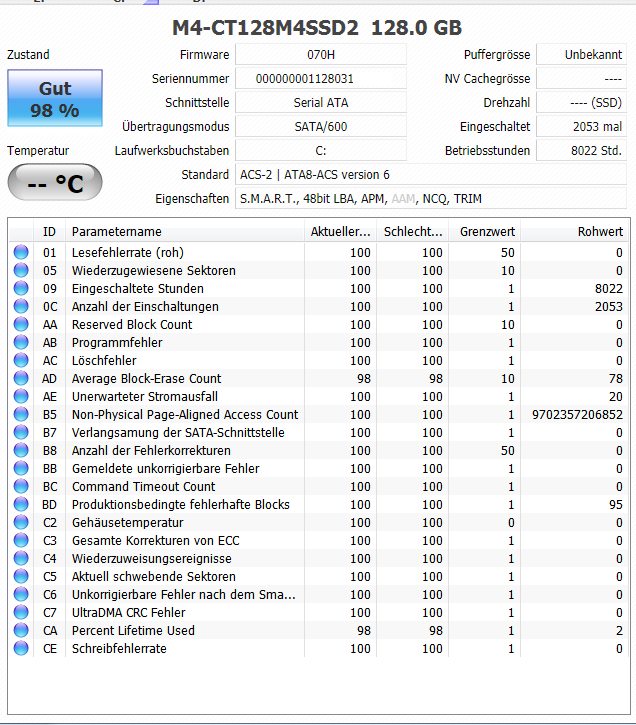Click the Betriebsstunden field showing 8022 Std.
Screen dimensions: 636x725
581,151
